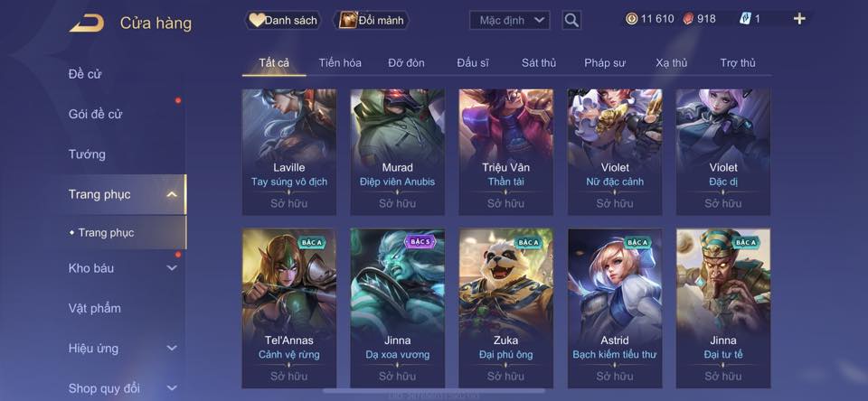
Task: Click the Jinna Dạ xoa vương skin card
Action: [398, 308]
